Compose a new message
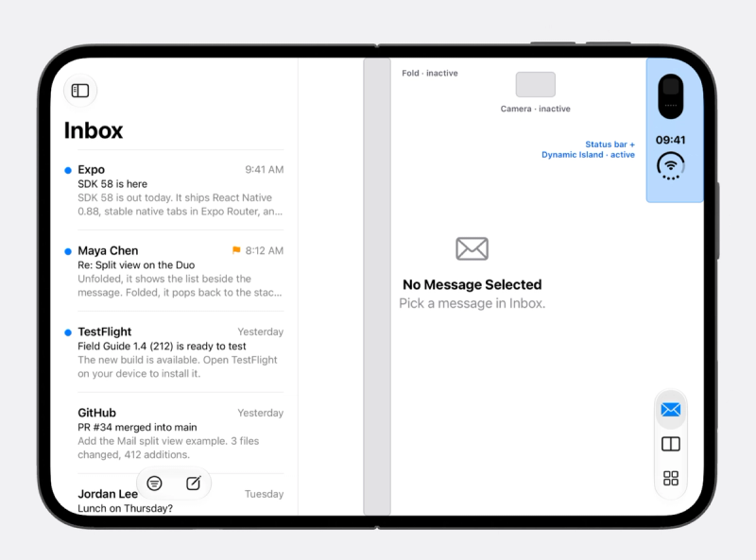 click(194, 483)
